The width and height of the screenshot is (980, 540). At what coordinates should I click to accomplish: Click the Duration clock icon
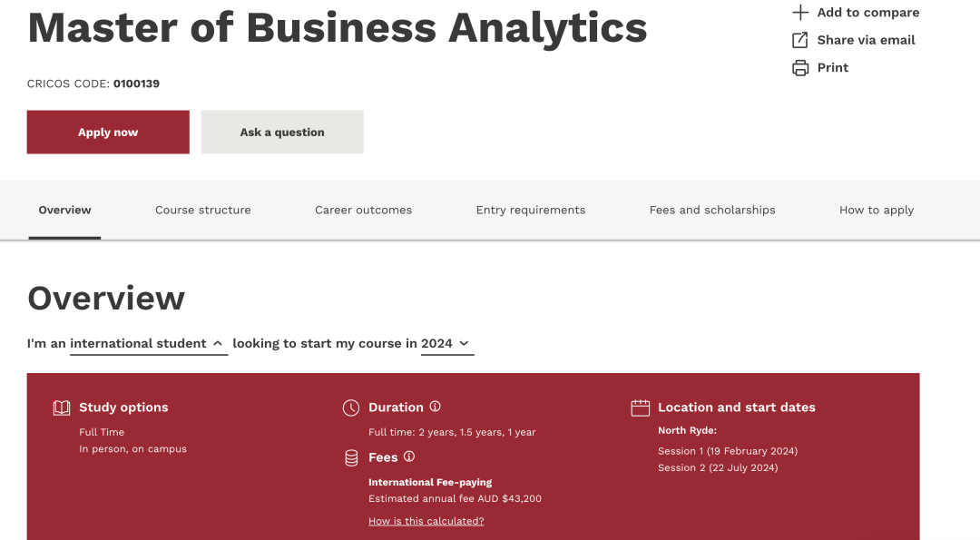(351, 408)
